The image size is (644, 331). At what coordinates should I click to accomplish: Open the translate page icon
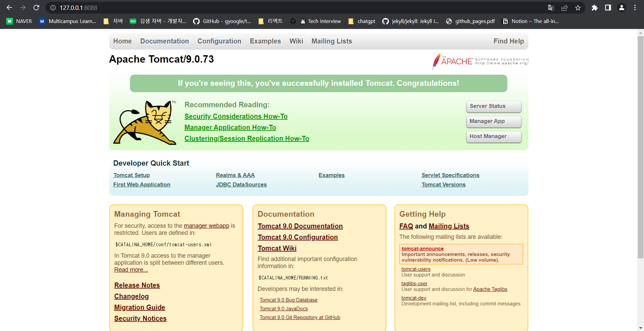coord(551,8)
